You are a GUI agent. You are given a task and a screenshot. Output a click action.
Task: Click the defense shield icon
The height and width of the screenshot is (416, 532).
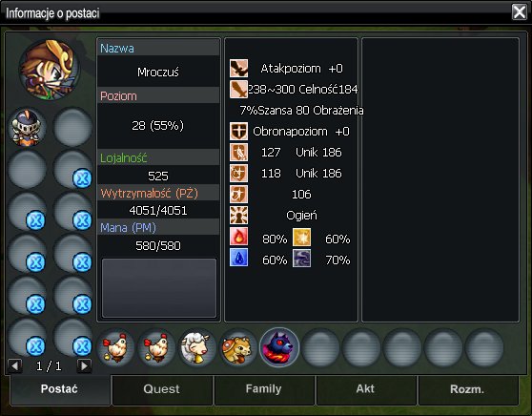click(x=239, y=132)
